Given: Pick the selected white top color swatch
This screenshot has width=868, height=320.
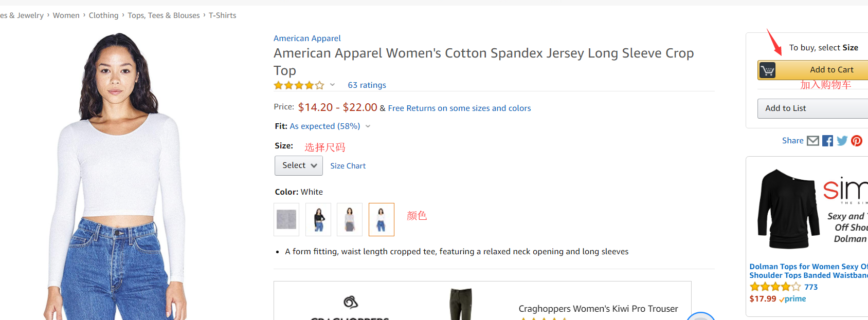Looking at the screenshot, I should click(x=382, y=219).
